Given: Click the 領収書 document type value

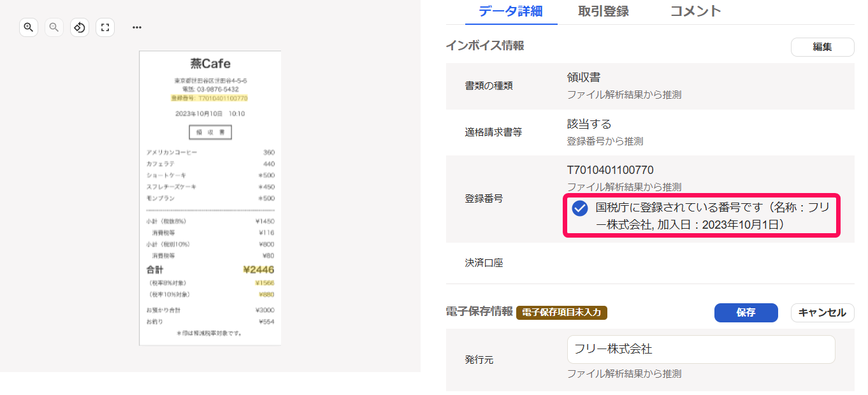Looking at the screenshot, I should click(x=584, y=78).
